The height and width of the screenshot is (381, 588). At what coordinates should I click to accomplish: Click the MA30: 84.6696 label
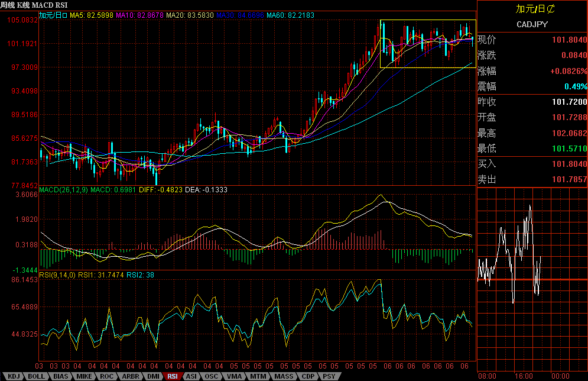point(241,15)
